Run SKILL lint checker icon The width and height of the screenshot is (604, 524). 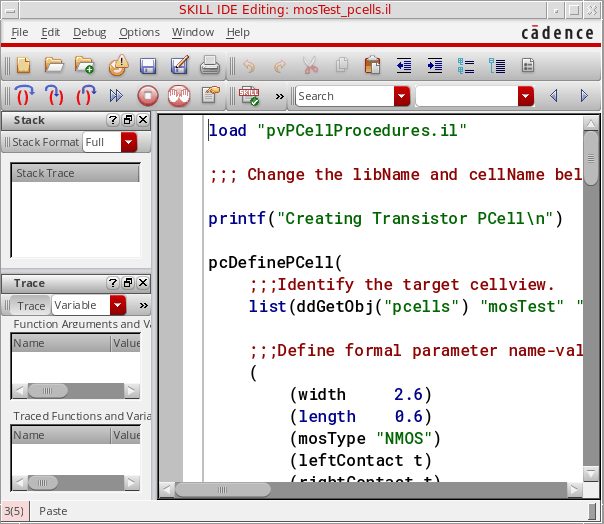pyautogui.click(x=249, y=96)
